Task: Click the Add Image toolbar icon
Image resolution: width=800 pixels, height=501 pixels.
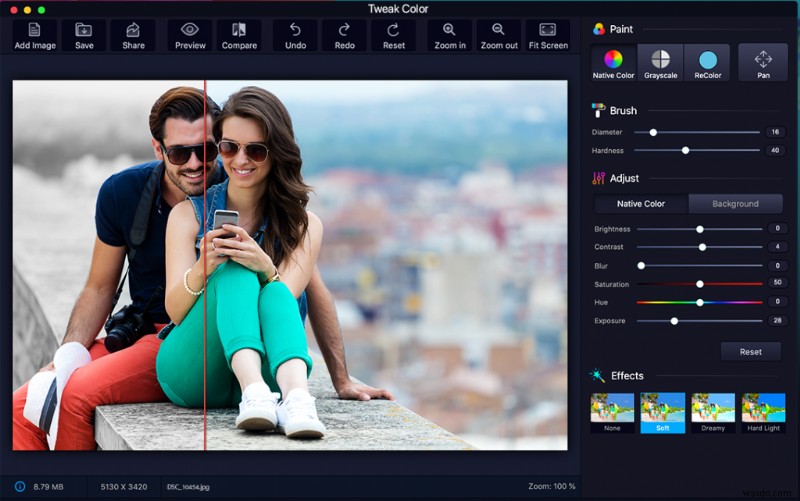Action: 35,36
